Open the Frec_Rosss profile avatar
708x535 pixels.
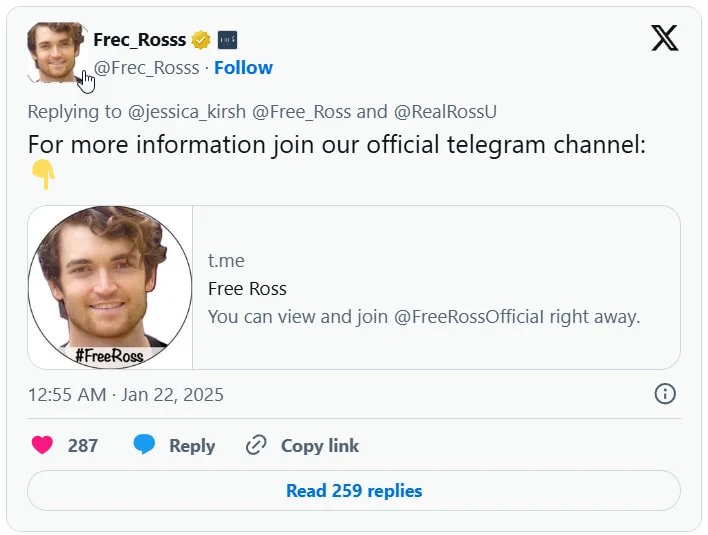point(56,52)
